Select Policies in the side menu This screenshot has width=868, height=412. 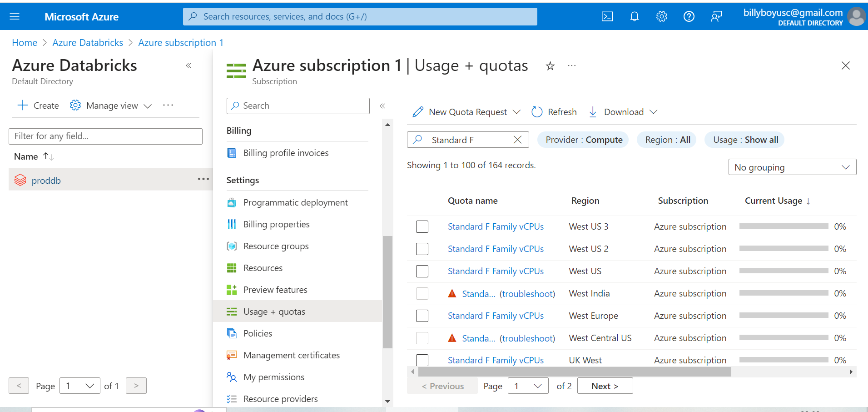click(258, 333)
